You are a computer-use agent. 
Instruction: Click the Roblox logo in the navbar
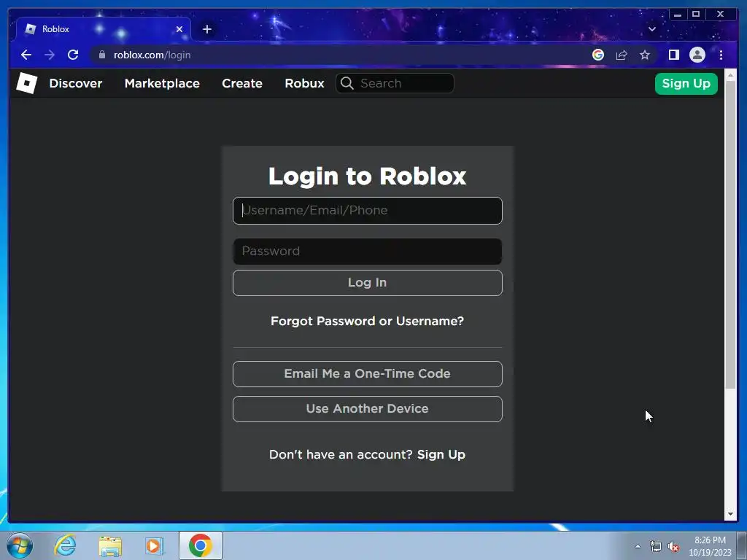point(27,83)
